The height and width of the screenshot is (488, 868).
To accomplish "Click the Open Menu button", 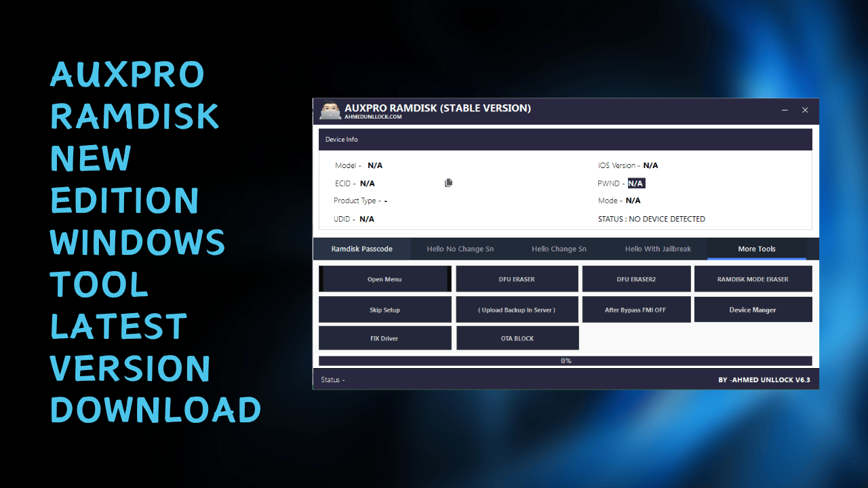I will tap(385, 279).
